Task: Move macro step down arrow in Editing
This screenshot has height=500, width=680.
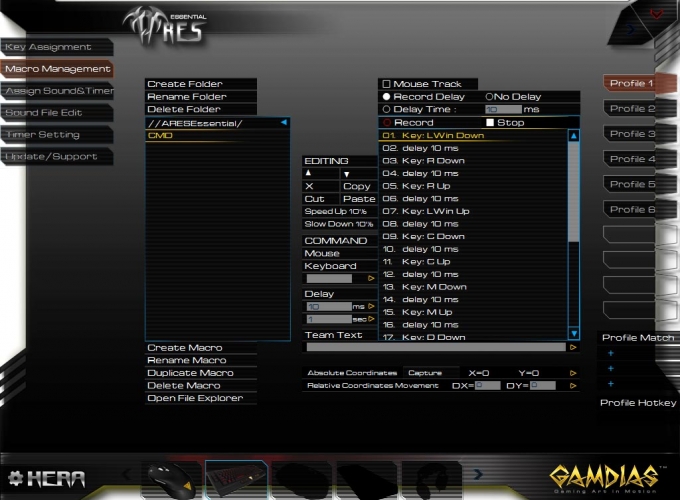Action: click(346, 174)
